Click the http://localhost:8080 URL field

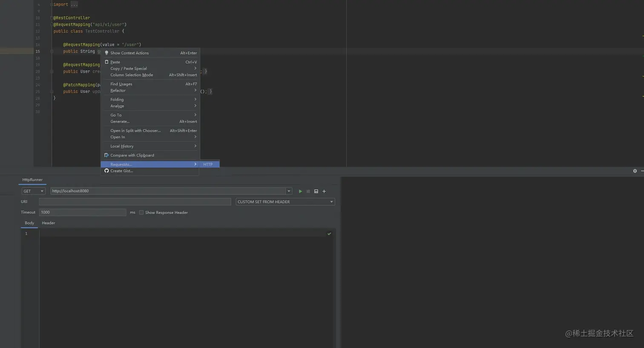[168, 191]
